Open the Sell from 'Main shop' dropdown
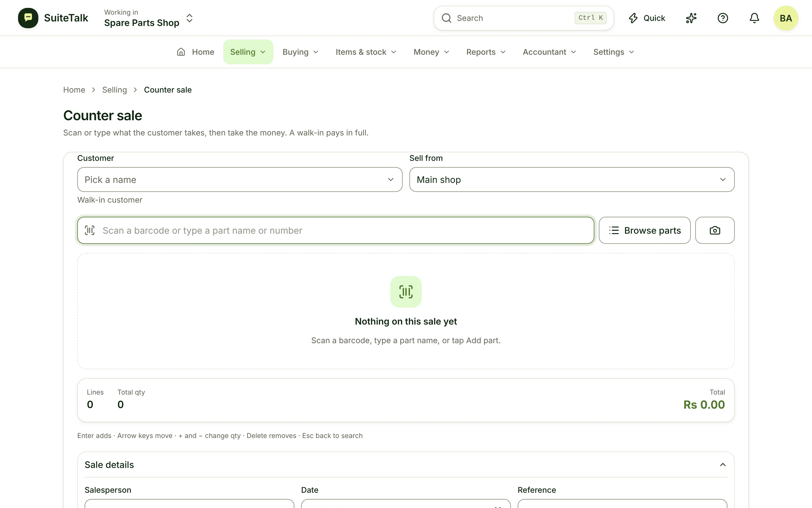812x508 pixels. click(572, 179)
